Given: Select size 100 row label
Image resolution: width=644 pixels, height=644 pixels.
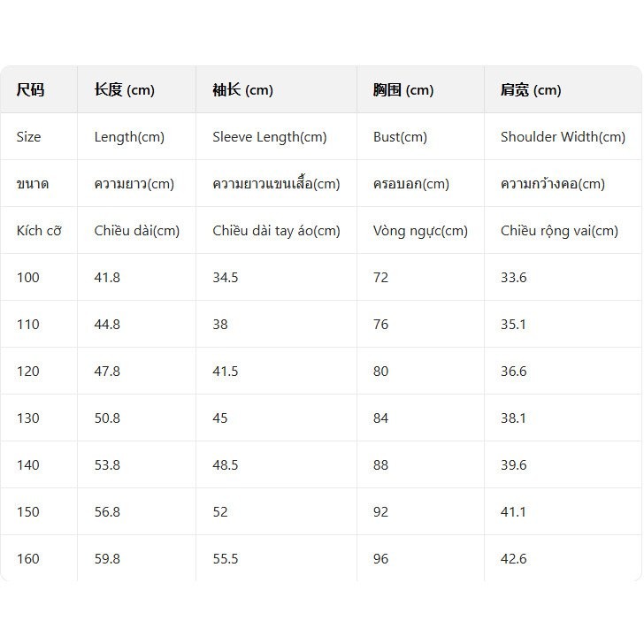Looking at the screenshot, I should click(28, 278).
